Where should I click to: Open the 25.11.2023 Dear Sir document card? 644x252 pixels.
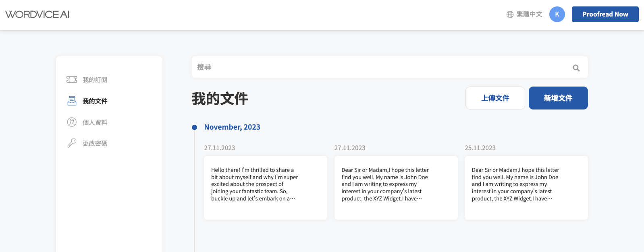[526, 188]
